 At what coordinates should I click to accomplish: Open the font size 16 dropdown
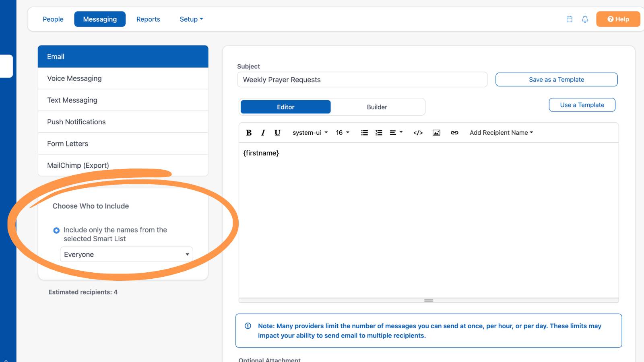pyautogui.click(x=343, y=133)
